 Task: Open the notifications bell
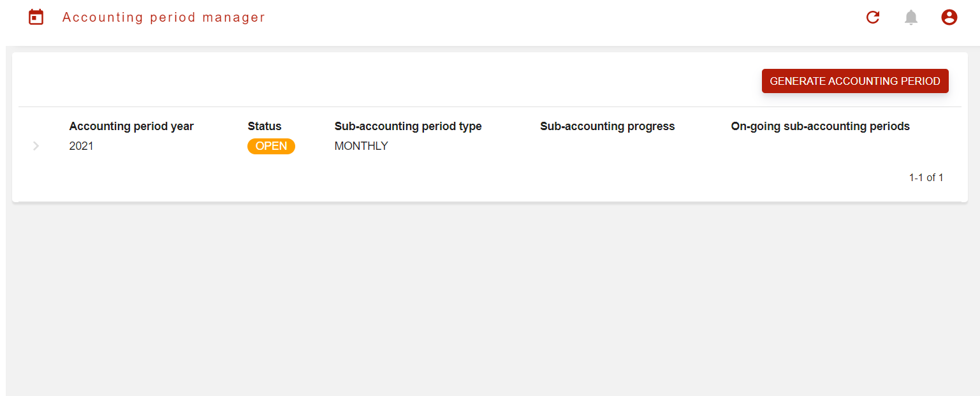click(911, 18)
